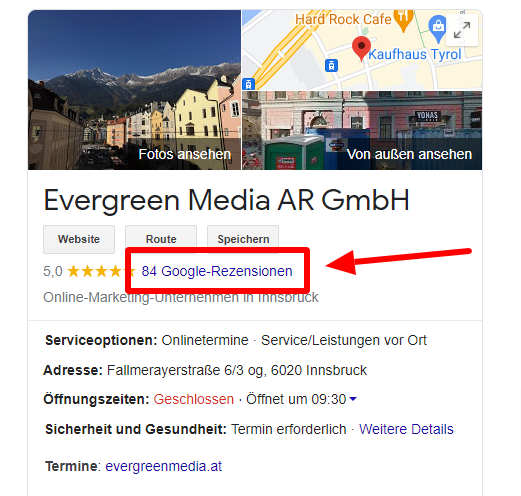Save the business with Speichern

243,239
